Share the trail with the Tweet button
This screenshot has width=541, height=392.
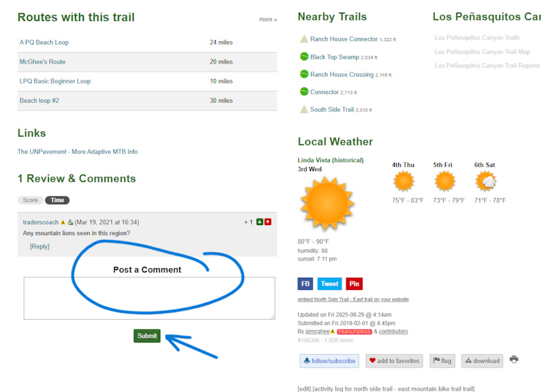[x=329, y=284]
